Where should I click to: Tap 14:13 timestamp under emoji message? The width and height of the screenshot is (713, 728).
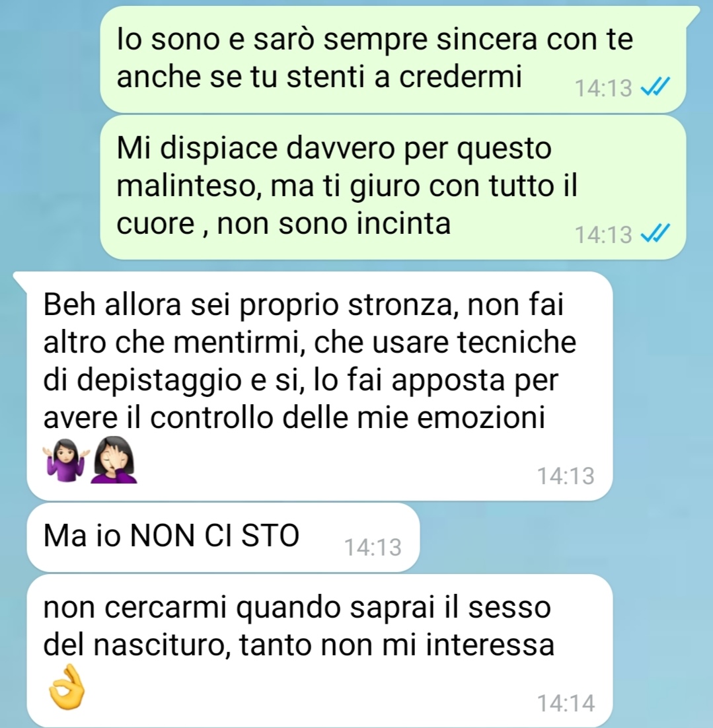click(x=566, y=476)
